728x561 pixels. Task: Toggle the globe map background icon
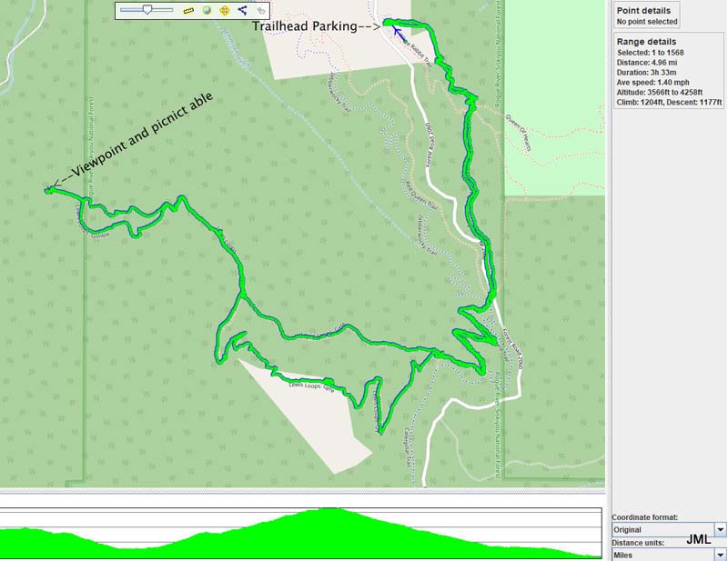207,11
